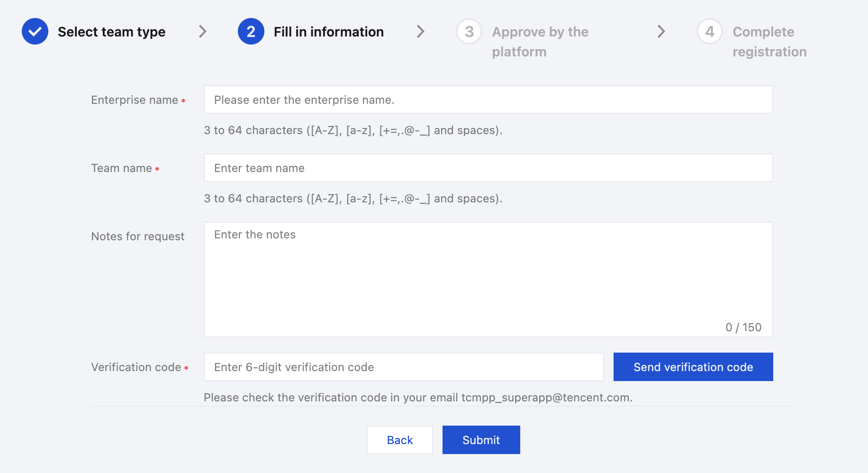Focus the 6-digit verification code field
868x473 pixels.
coord(403,367)
